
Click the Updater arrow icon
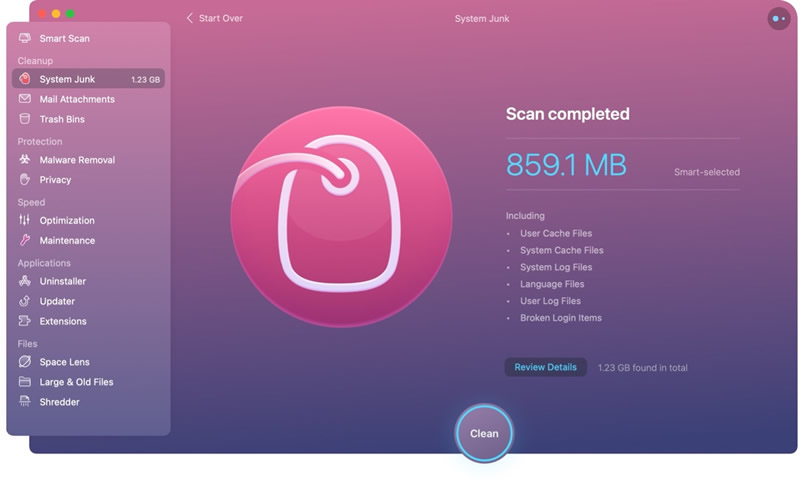click(x=24, y=301)
